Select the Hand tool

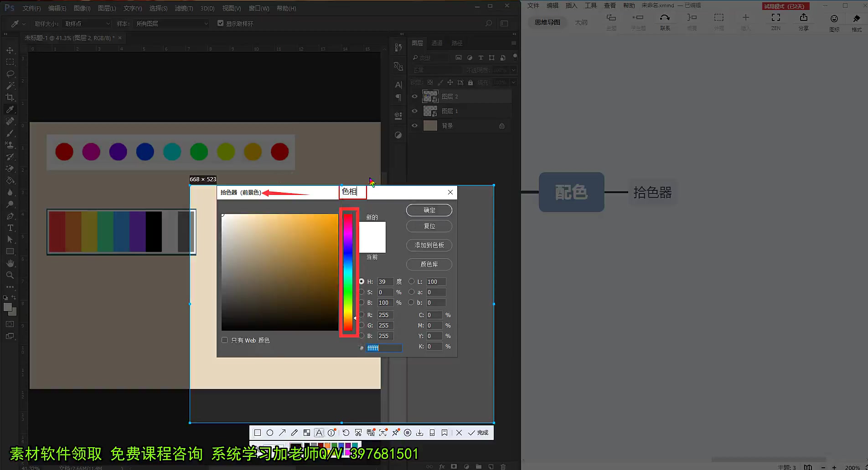tap(10, 263)
